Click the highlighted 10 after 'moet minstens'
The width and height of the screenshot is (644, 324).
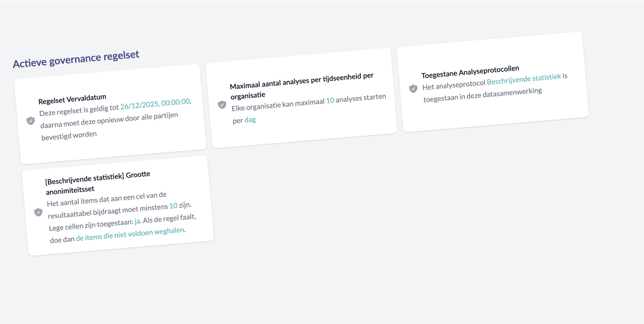click(173, 206)
